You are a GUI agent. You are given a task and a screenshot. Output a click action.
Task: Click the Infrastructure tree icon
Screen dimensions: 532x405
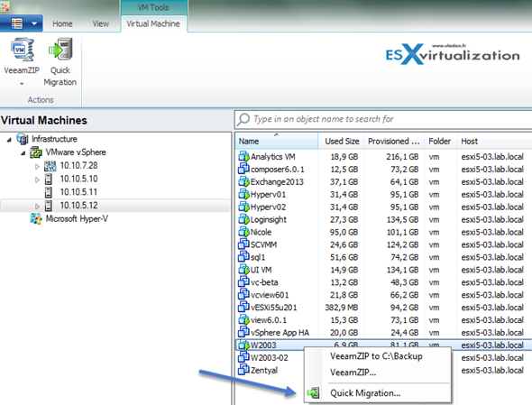[23, 139]
